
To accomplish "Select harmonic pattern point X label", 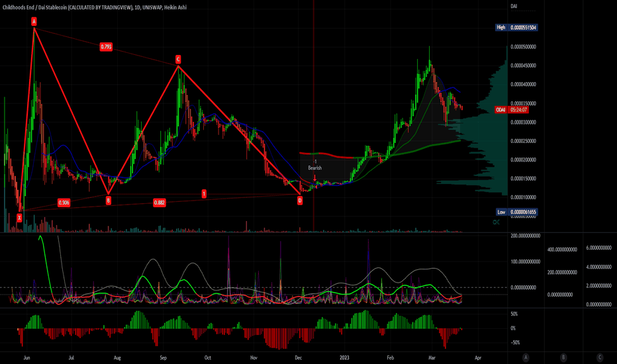I will point(19,218).
